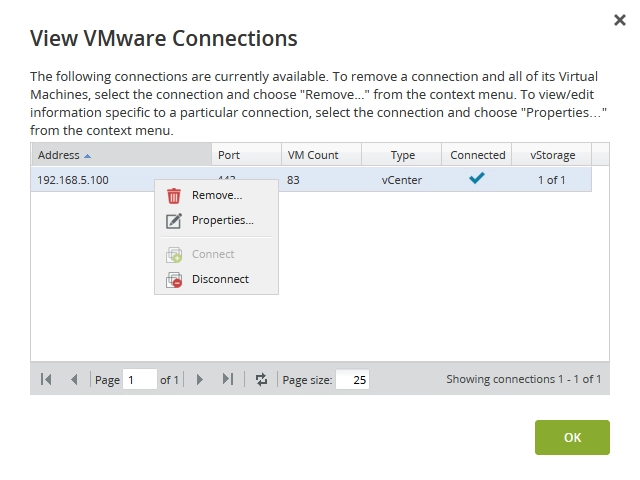The height and width of the screenshot is (480, 640).
Task: Go to next page arrow
Action: pyautogui.click(x=200, y=380)
